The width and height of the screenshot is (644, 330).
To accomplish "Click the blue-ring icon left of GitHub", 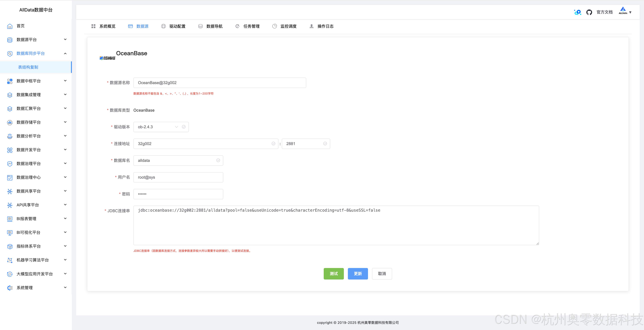I will tap(577, 12).
